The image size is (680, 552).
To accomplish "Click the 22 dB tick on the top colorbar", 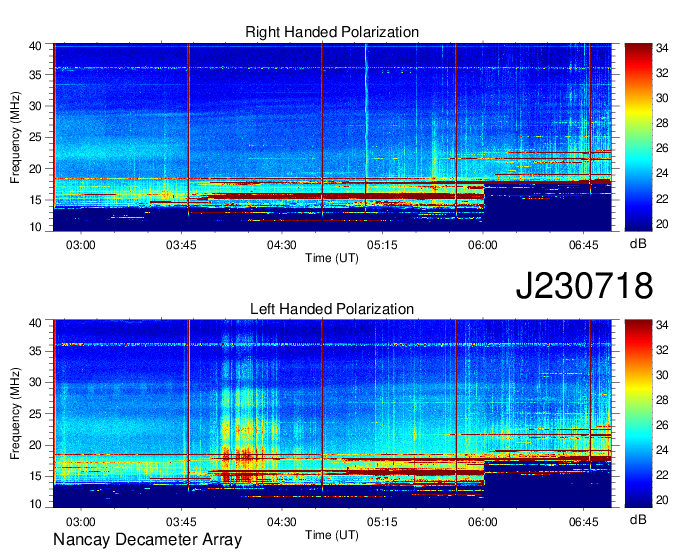I will click(662, 199).
